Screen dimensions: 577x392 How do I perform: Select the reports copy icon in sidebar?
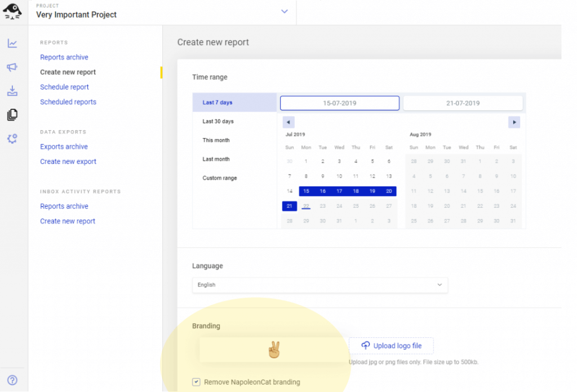[x=12, y=115]
